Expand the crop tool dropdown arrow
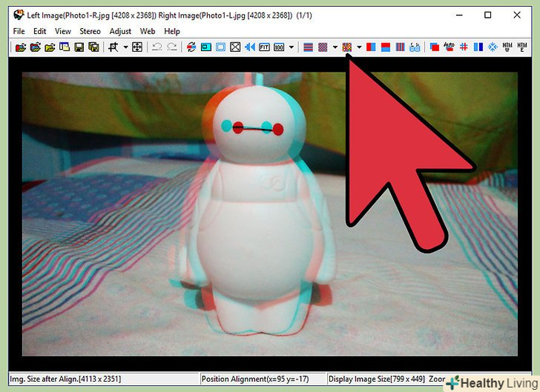The width and height of the screenshot is (540, 392). pyautogui.click(x=125, y=47)
